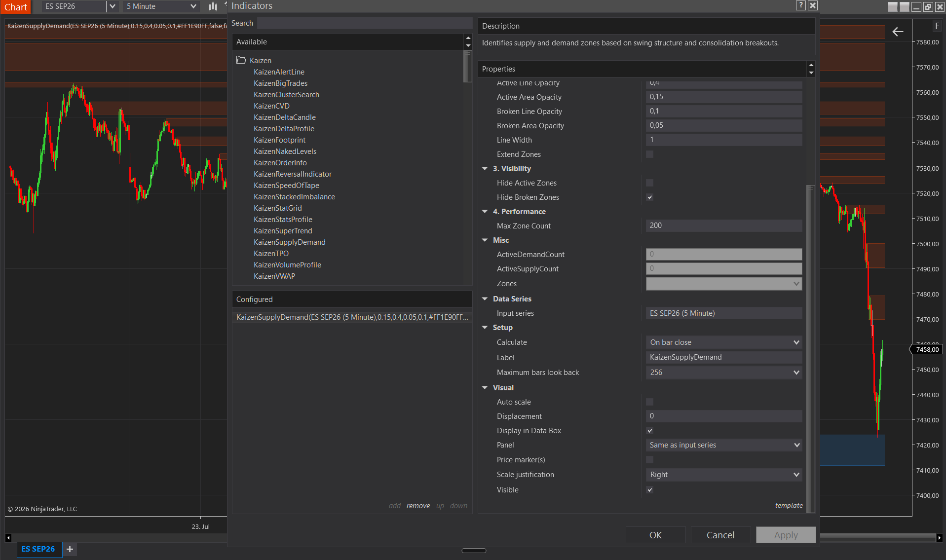Enable Hide Active Zones

[x=650, y=183]
